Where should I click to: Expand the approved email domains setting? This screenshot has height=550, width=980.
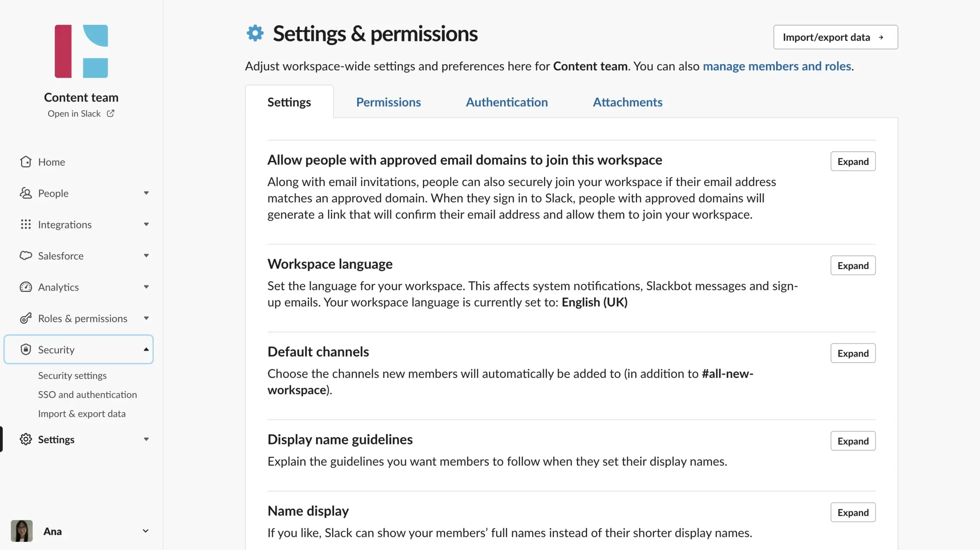tap(853, 162)
